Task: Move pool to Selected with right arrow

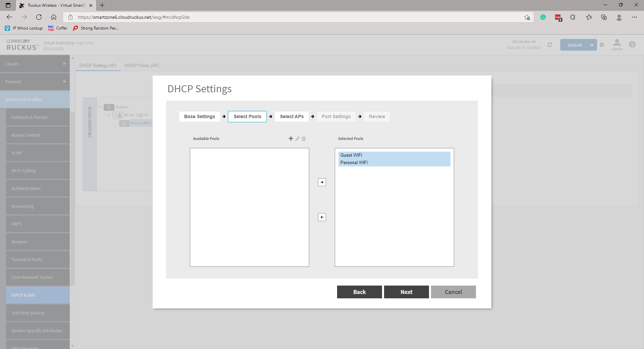Action: coord(322,182)
